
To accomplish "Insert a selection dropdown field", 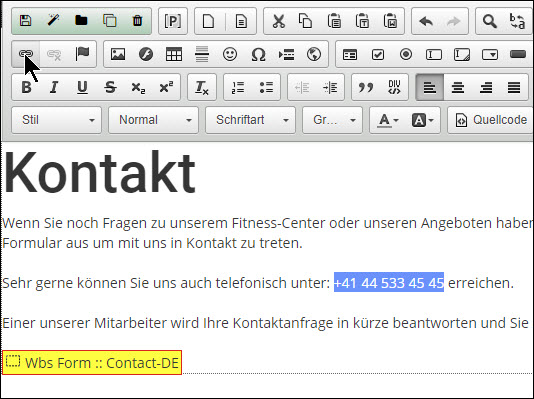I will click(490, 54).
